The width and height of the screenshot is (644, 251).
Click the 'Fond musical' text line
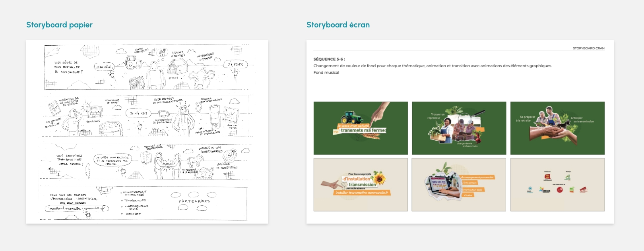(x=326, y=73)
